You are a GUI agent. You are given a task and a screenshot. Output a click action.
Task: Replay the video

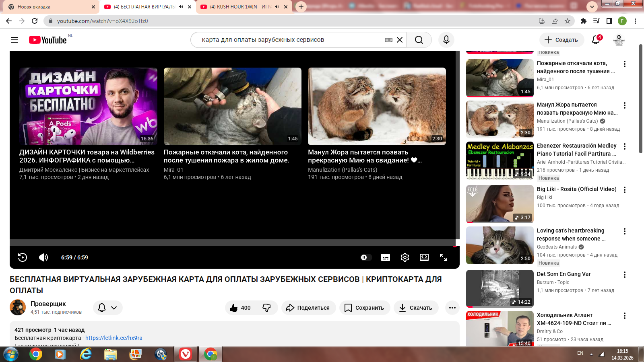tap(23, 257)
